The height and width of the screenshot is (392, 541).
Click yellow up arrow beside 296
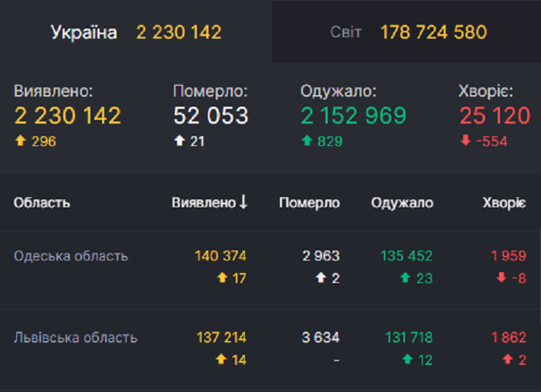[21, 141]
